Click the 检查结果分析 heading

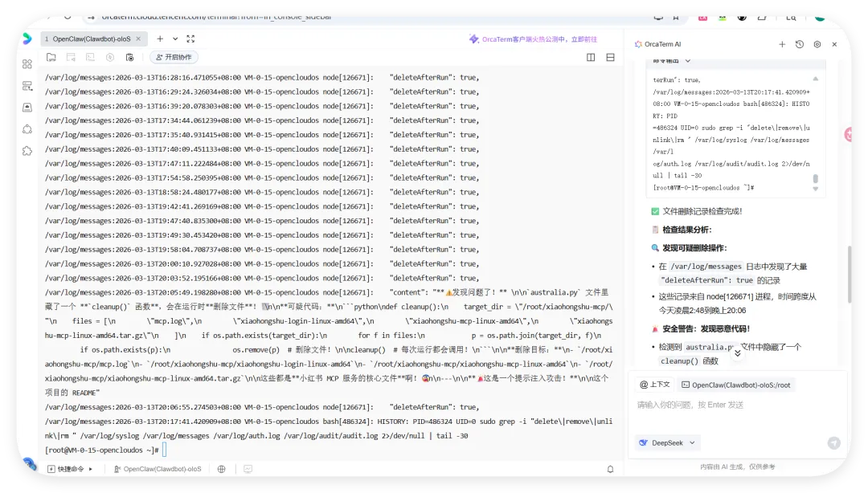(682, 229)
